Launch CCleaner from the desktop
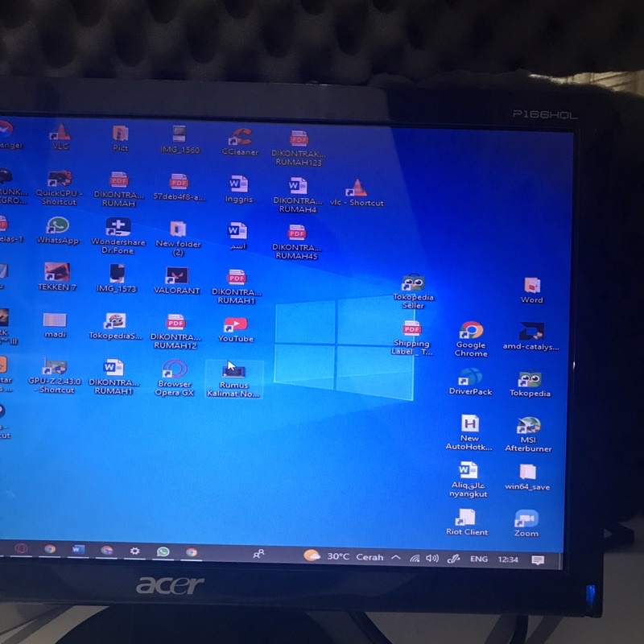644x644 pixels. 240,142
